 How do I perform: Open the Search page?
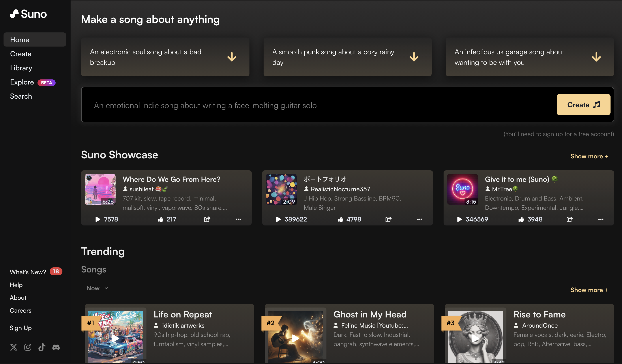[x=21, y=96]
